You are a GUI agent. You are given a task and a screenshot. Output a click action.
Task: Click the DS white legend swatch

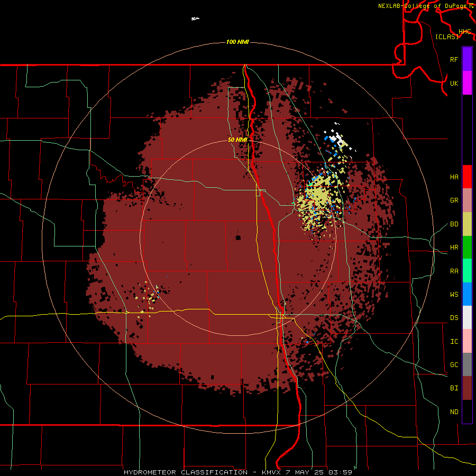[467, 317]
